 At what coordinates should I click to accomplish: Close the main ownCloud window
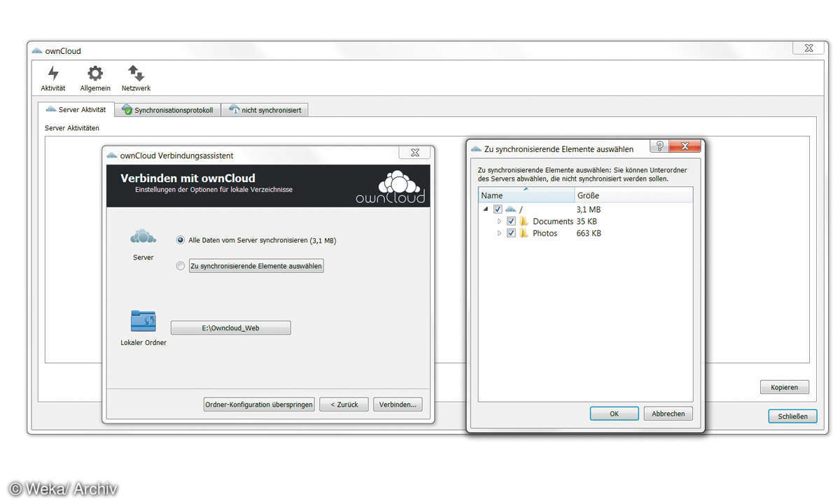point(808,48)
